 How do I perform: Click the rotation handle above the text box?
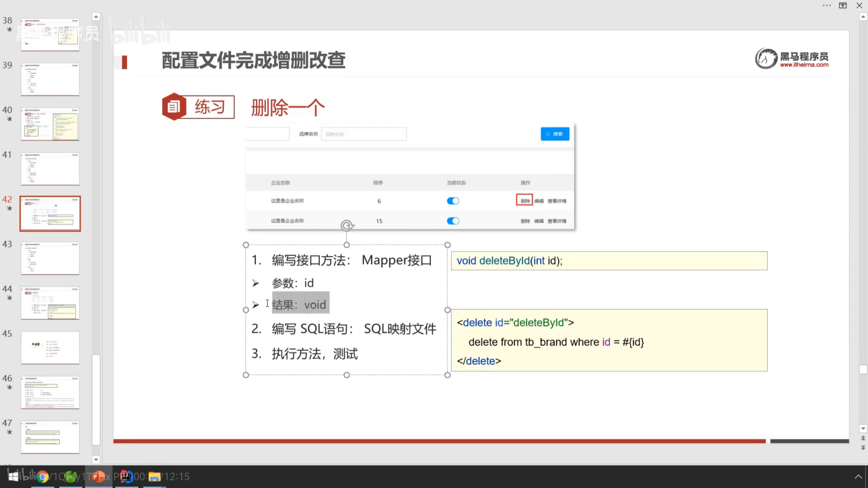click(x=347, y=225)
